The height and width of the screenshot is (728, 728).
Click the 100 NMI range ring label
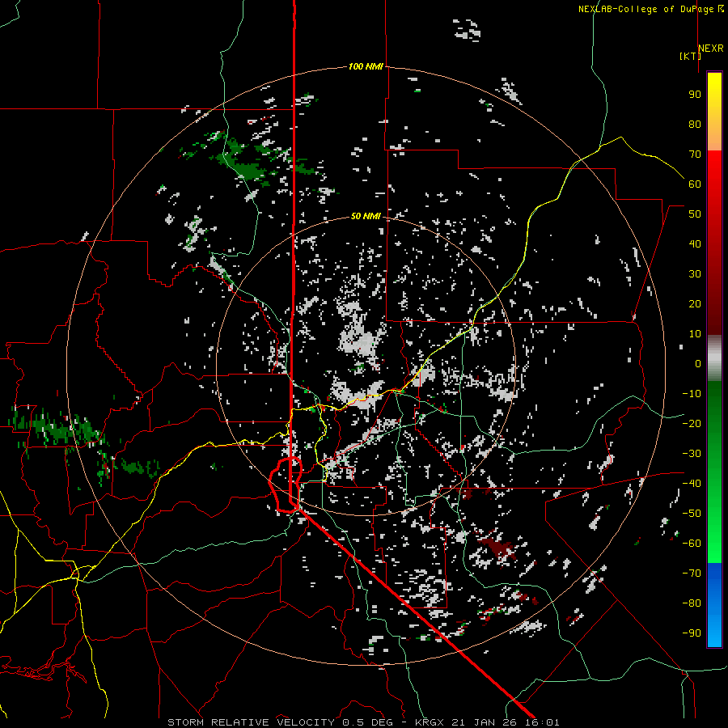[x=366, y=66]
